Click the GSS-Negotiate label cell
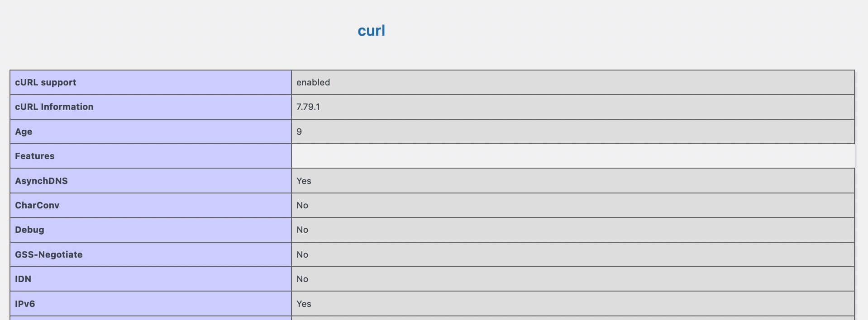 pos(49,254)
